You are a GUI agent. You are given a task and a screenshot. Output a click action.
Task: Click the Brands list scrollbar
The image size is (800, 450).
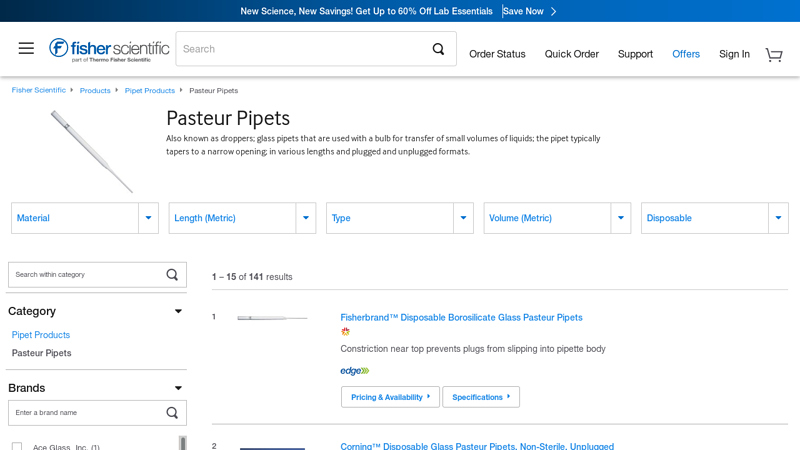[x=183, y=443]
